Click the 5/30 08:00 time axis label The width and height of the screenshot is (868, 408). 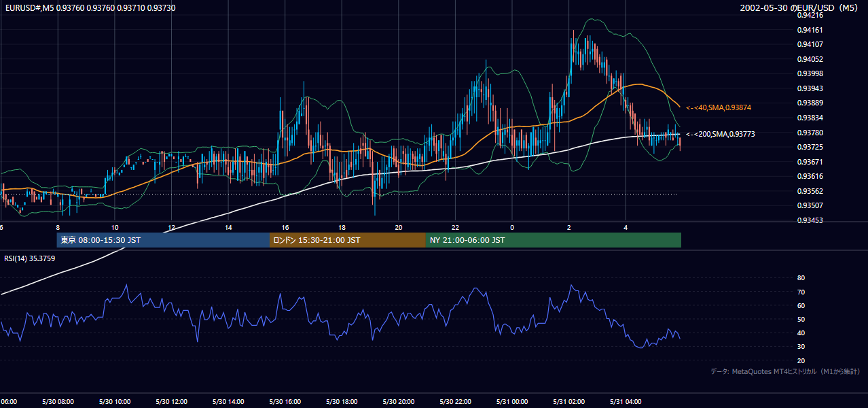point(58,402)
